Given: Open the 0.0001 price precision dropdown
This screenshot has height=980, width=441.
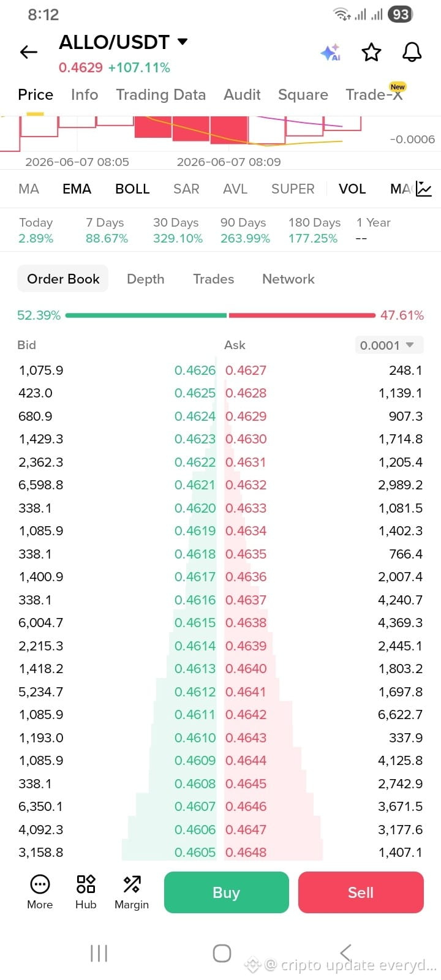Looking at the screenshot, I should (389, 345).
